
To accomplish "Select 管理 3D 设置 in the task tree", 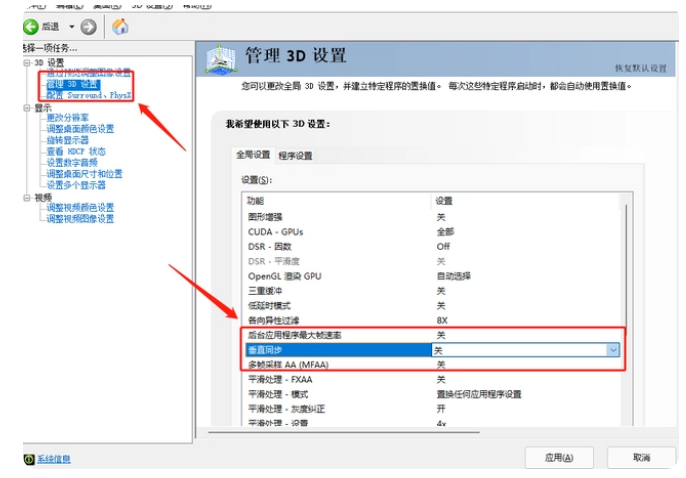I will tap(73, 84).
